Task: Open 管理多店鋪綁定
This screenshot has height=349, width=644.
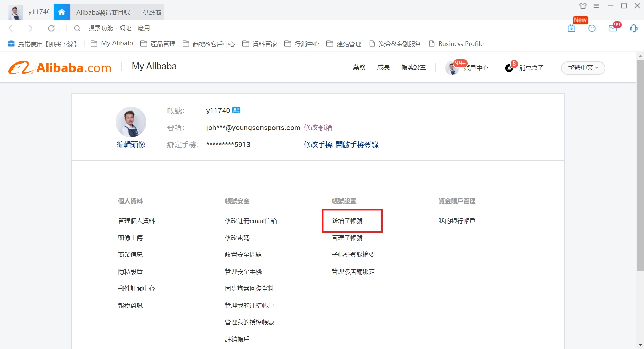Action: 353,271
